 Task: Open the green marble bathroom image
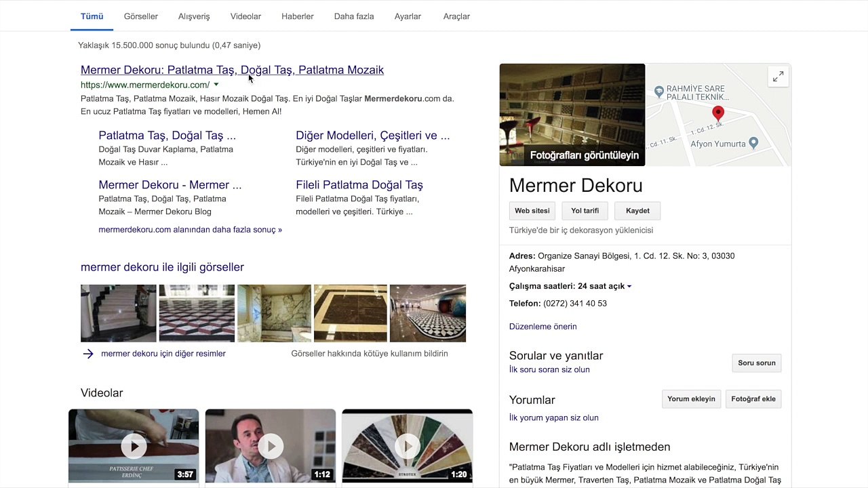point(274,313)
